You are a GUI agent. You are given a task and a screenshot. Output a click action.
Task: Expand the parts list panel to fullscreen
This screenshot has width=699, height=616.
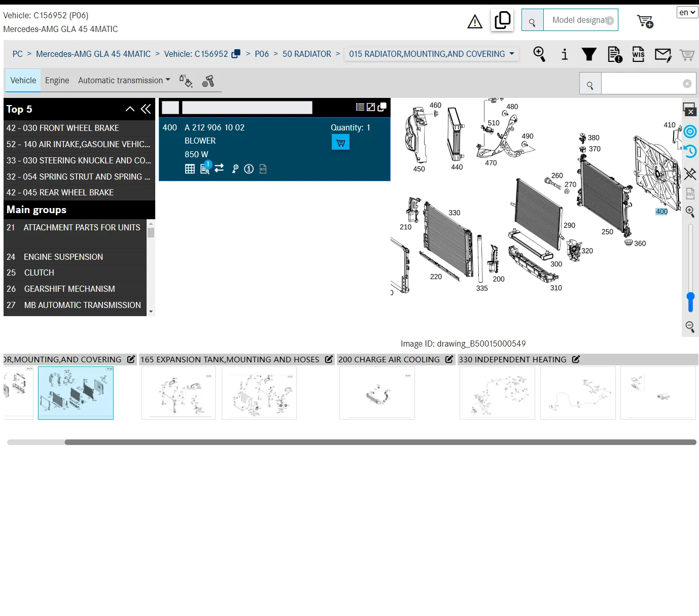(x=371, y=107)
